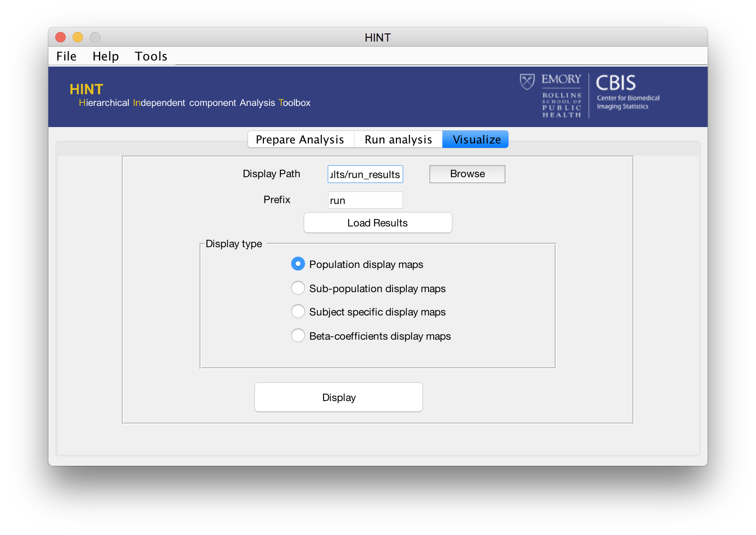
Task: Click the Emory shield logo
Action: tap(527, 82)
